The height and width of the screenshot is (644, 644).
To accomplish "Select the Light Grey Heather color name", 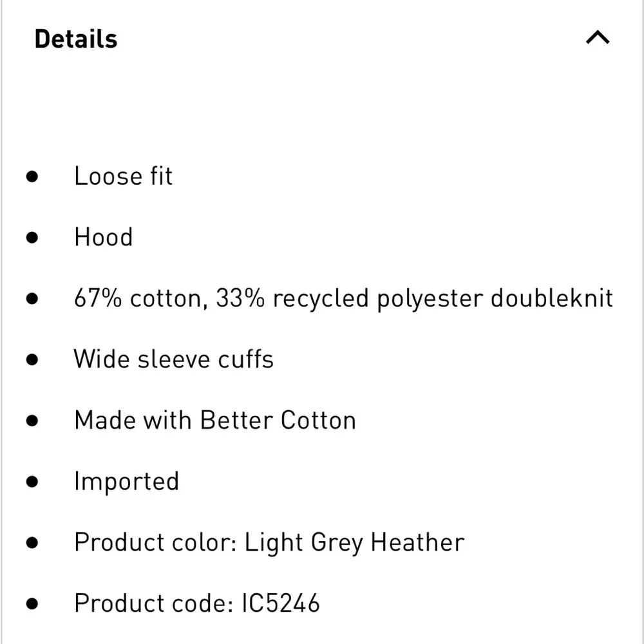I will click(354, 542).
